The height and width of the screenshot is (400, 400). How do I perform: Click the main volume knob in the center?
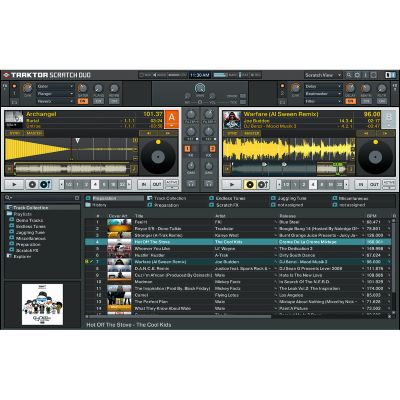coord(200,88)
